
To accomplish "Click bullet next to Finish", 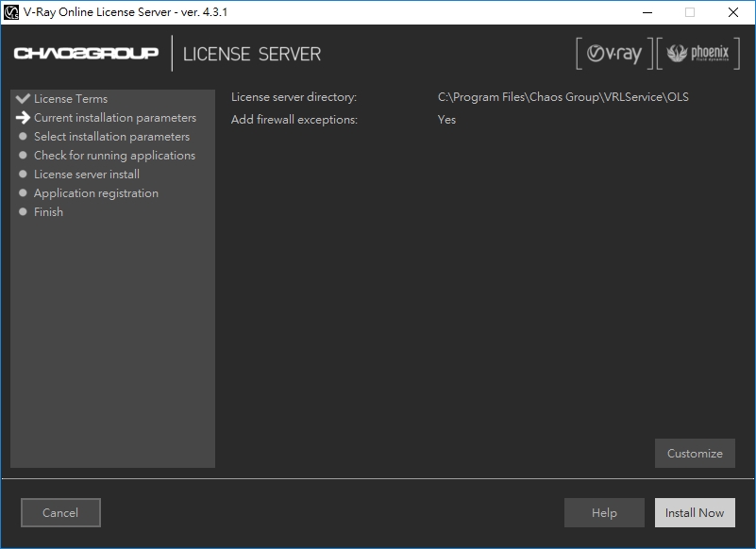I will tap(23, 211).
